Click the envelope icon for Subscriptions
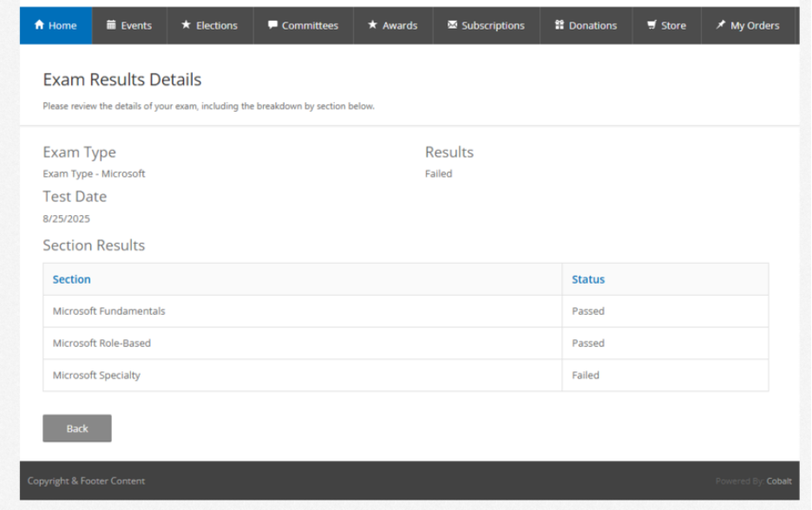 click(452, 25)
